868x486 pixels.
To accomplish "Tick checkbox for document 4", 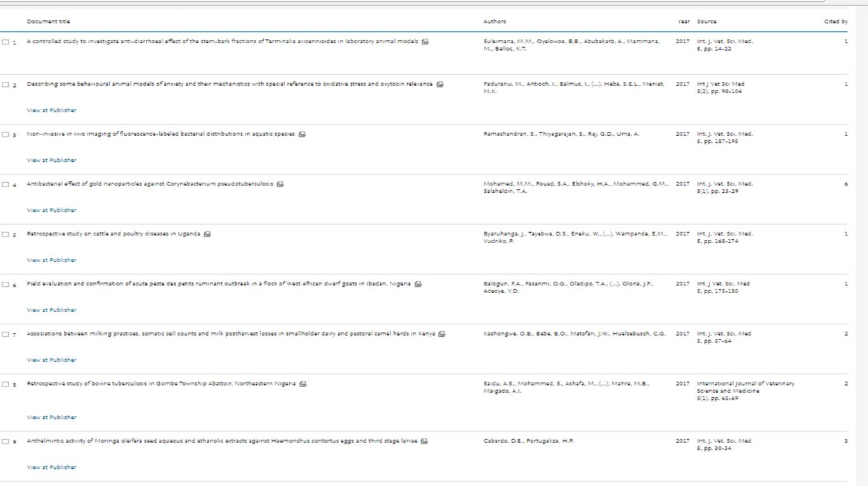I will click(6, 185).
